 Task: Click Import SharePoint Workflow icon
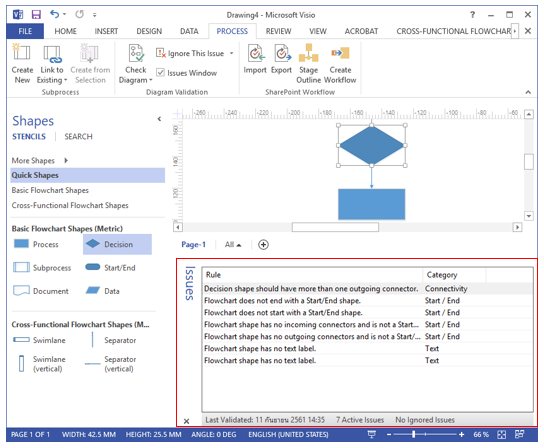tap(255, 59)
